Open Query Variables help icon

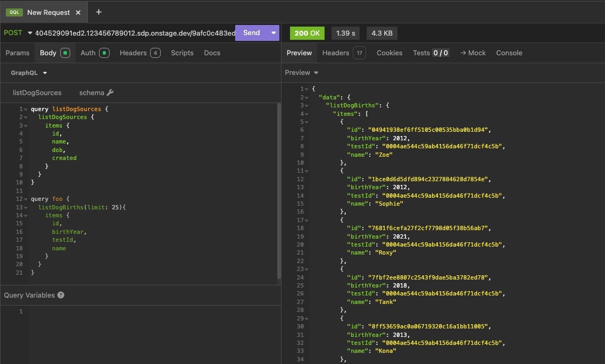[61, 295]
